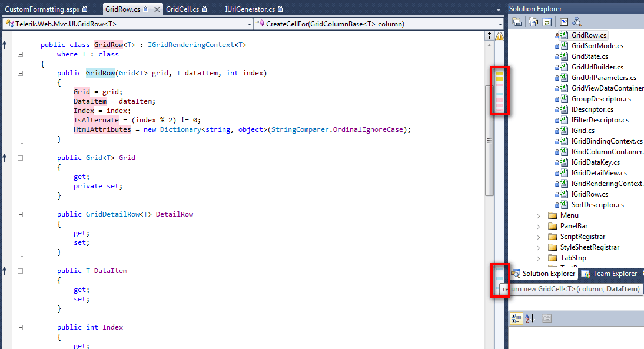644x349 pixels.
Task: Click folder icon of StyleSheetRegistrar
Action: click(553, 247)
